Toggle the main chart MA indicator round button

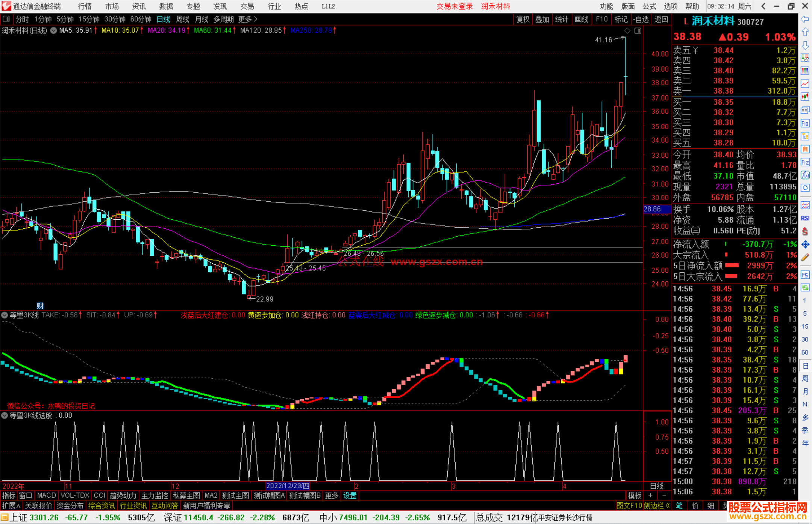pos(53,30)
